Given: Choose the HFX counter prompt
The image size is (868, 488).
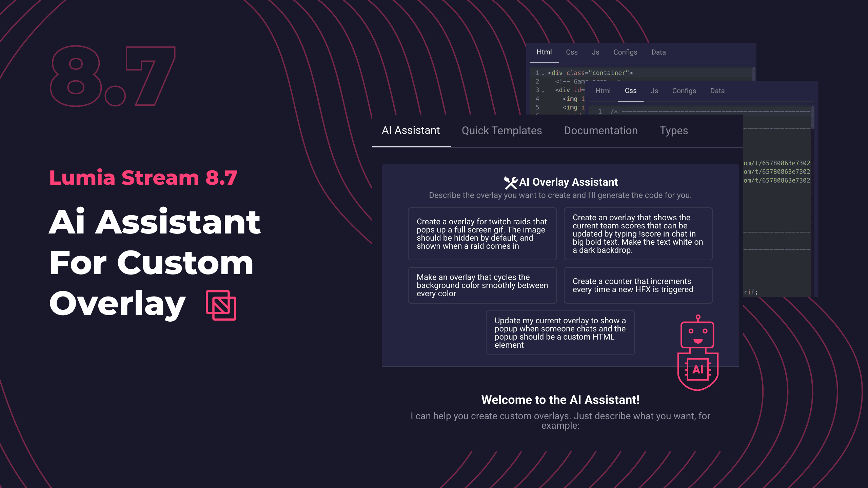Looking at the screenshot, I should click(638, 285).
